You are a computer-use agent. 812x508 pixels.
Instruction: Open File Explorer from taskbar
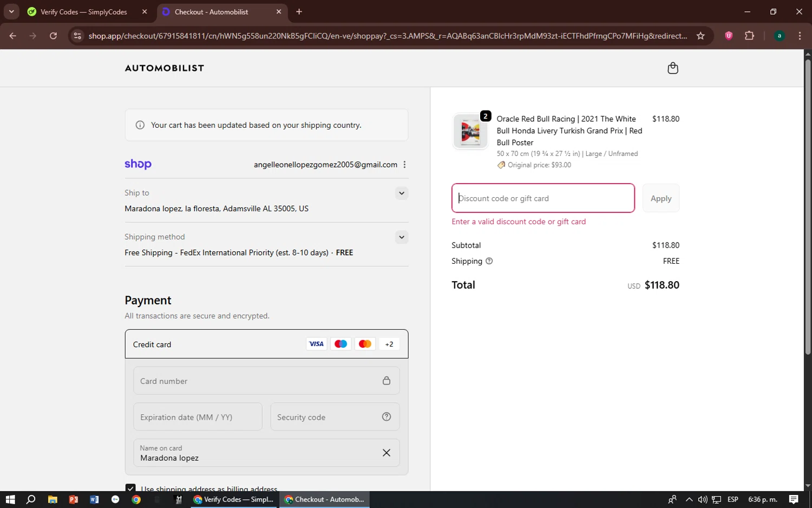(x=53, y=499)
